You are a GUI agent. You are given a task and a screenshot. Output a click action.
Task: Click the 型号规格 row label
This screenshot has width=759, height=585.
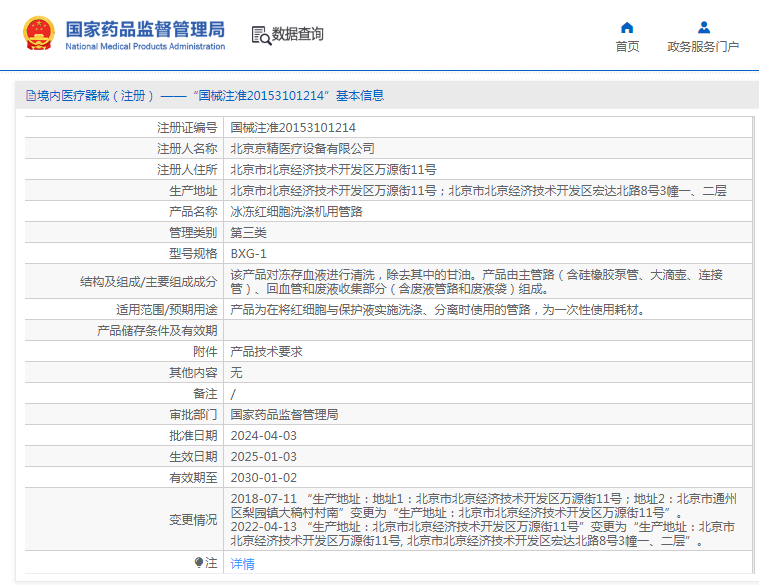(x=193, y=254)
